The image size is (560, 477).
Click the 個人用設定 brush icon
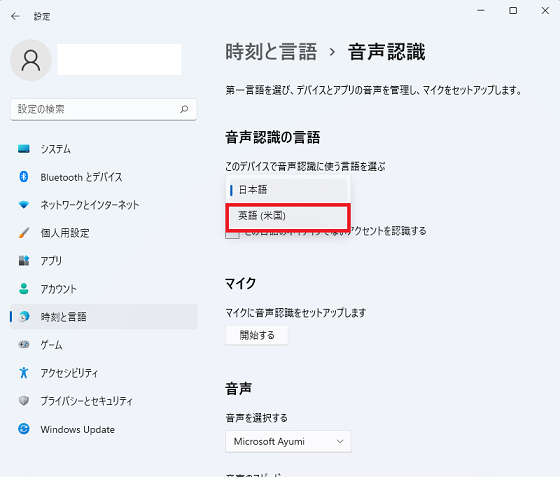coord(24,232)
